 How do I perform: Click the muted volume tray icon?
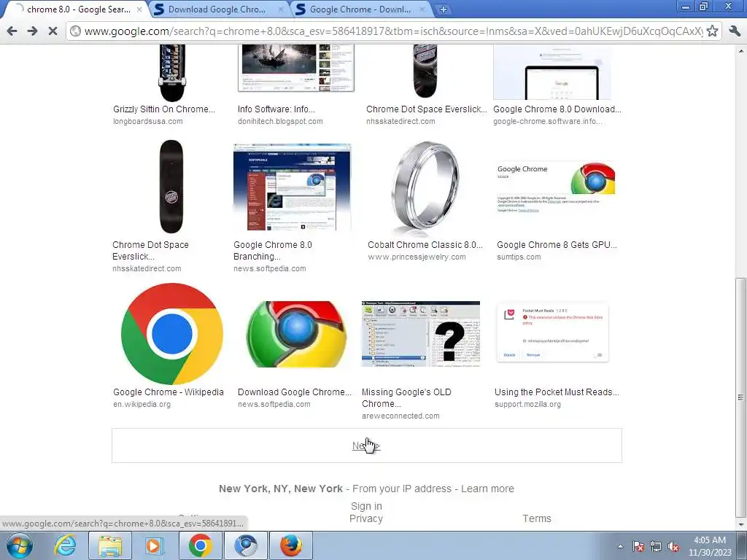pyautogui.click(x=673, y=547)
